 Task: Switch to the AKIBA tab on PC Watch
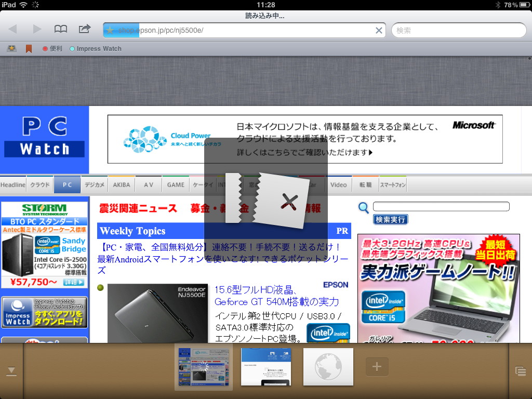(121, 184)
